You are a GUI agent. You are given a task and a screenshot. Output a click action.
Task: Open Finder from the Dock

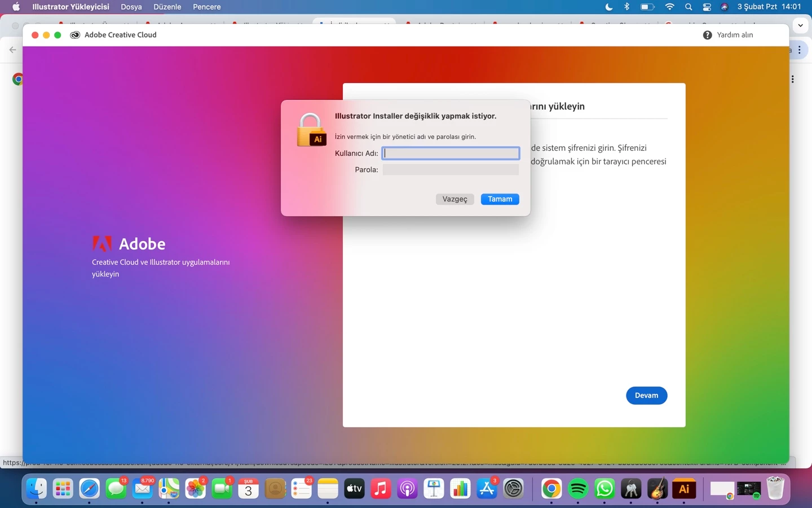pos(36,489)
